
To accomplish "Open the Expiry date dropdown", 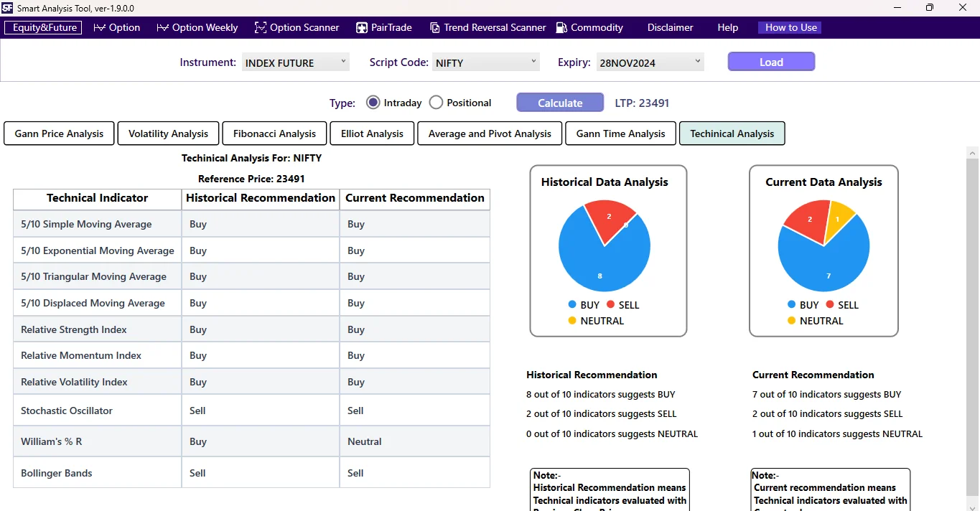I will click(x=696, y=62).
